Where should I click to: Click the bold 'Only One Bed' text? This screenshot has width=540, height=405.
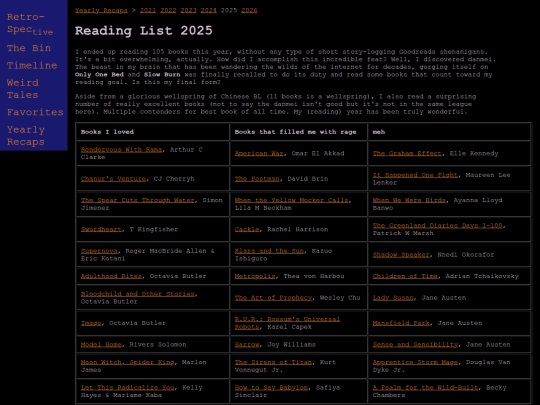click(99, 75)
